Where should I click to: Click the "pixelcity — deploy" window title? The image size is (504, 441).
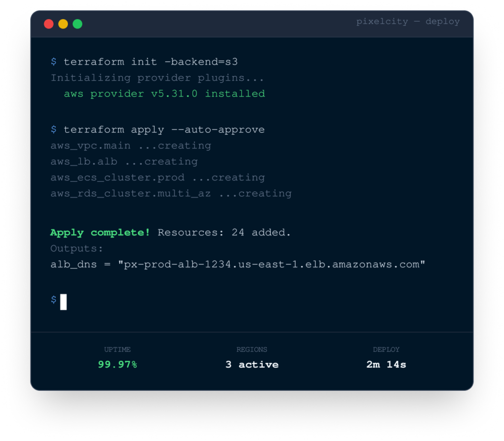coord(408,22)
